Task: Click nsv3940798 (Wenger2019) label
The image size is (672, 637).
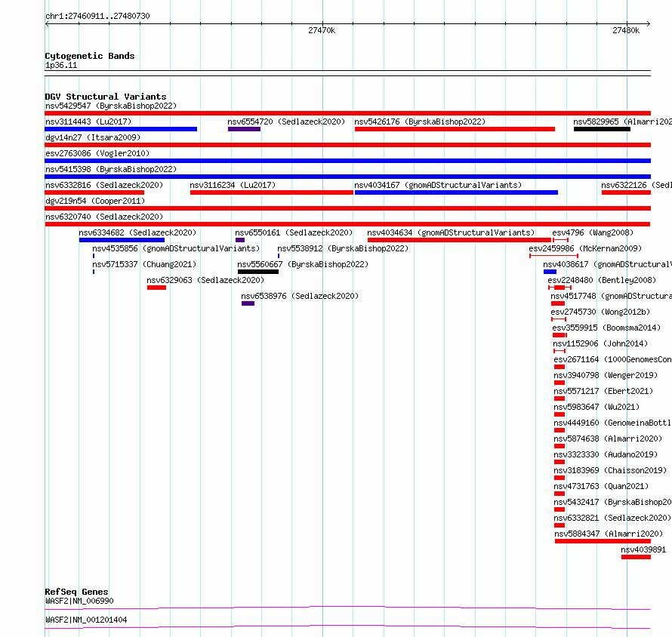Action: (x=606, y=375)
